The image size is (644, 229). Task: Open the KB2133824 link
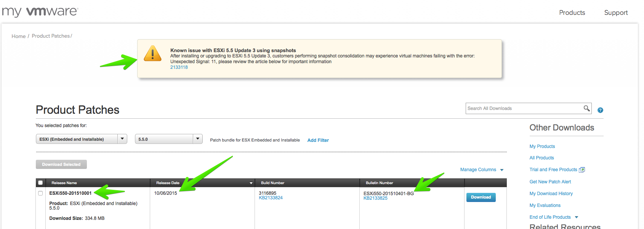[x=271, y=198]
